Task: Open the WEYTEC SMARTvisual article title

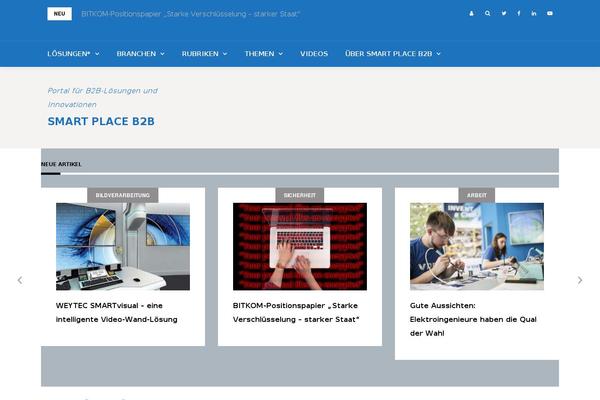Action: coord(116,312)
